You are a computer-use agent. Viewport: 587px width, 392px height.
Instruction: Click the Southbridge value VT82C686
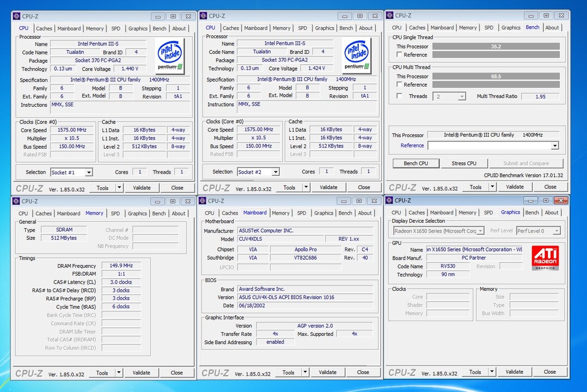tap(305, 258)
